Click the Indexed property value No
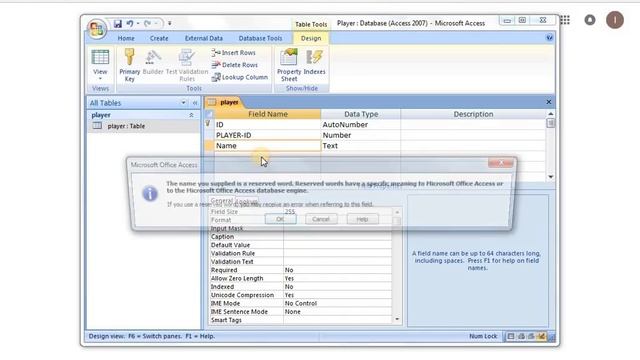 (x=338, y=287)
